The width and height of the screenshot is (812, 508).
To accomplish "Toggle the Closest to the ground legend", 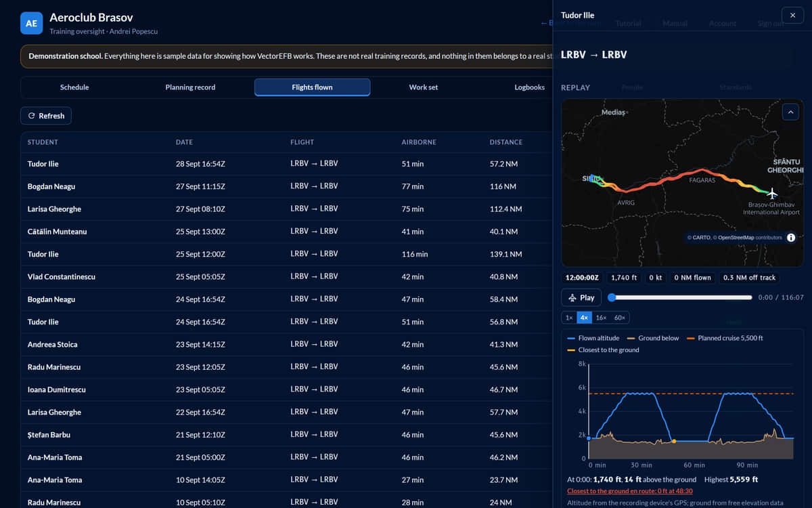I will (x=603, y=350).
